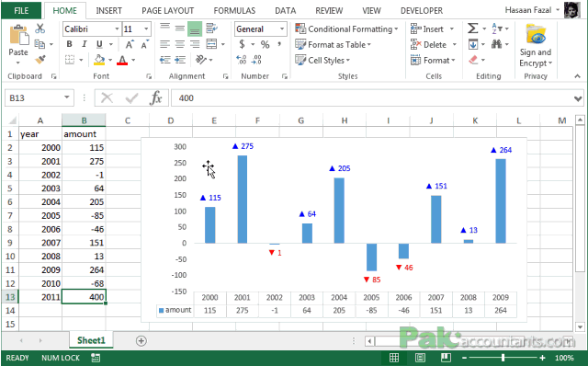Screen dimensions: 588x366
Task: Toggle Bold formatting
Action: pyautogui.click(x=70, y=44)
